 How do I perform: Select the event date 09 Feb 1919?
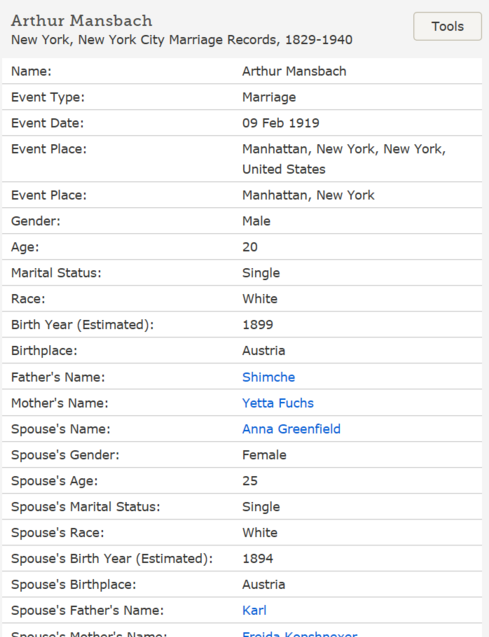(x=281, y=123)
